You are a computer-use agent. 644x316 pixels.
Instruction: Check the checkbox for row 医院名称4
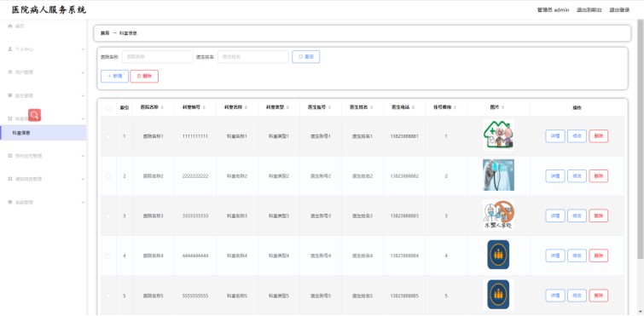pyautogui.click(x=108, y=256)
